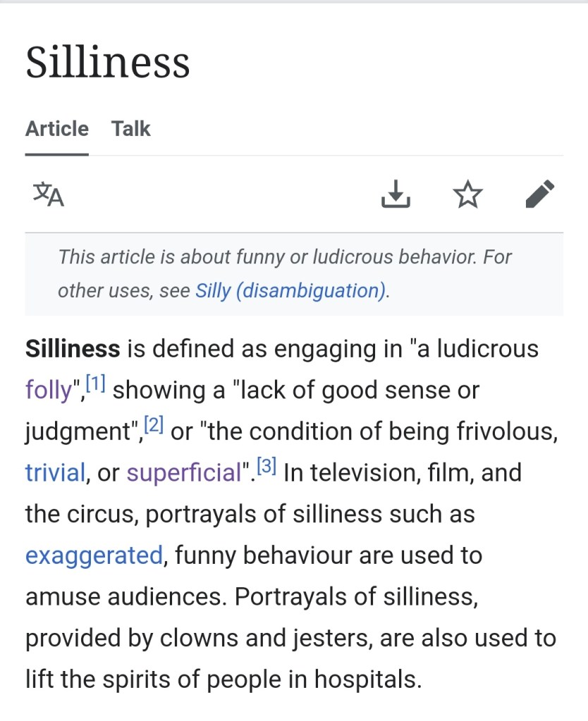Jump to citation reference [2]

coord(154,425)
